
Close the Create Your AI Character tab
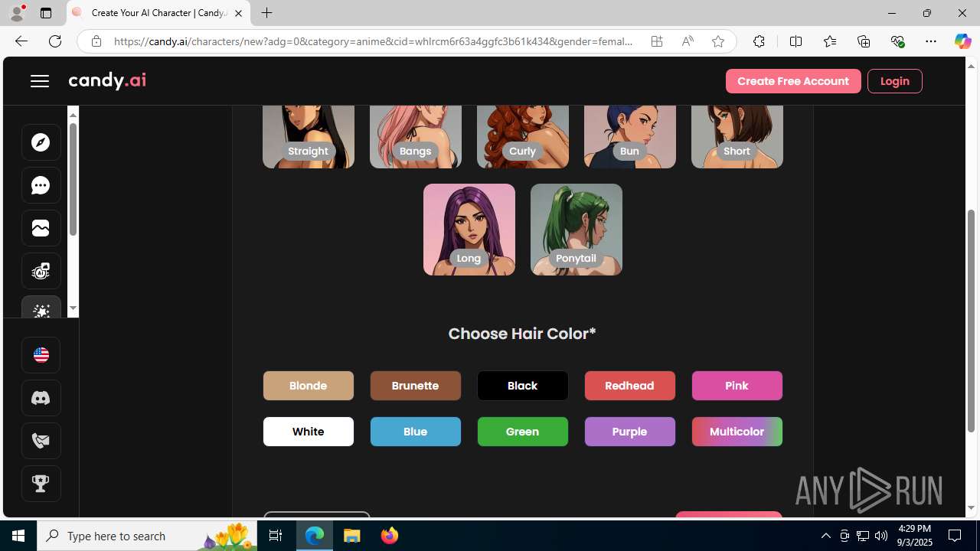coord(238,13)
